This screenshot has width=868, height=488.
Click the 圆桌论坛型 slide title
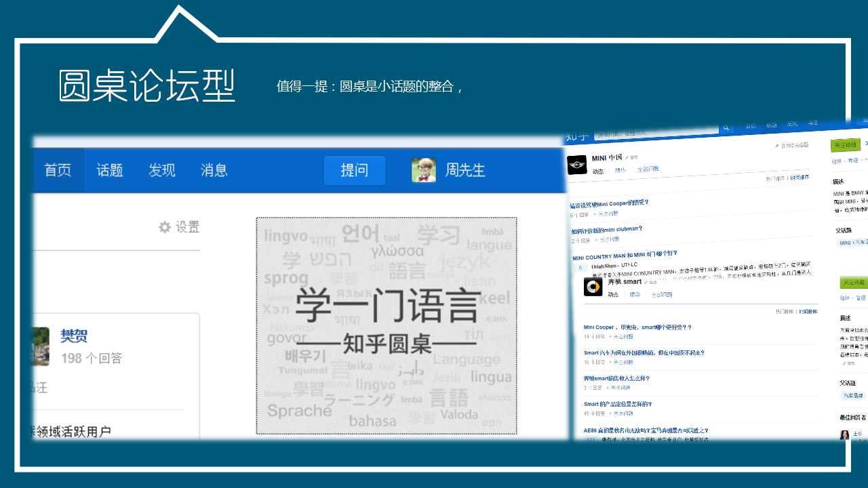tap(147, 86)
